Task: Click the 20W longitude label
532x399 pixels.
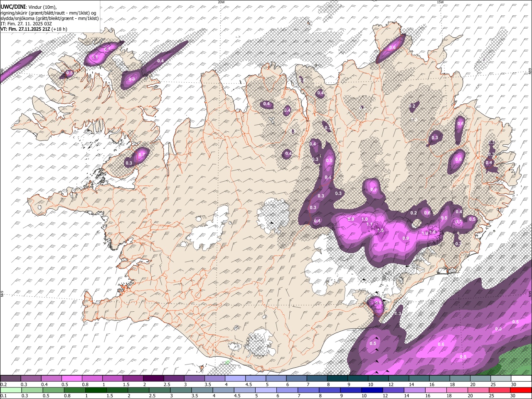Action: click(x=221, y=2)
